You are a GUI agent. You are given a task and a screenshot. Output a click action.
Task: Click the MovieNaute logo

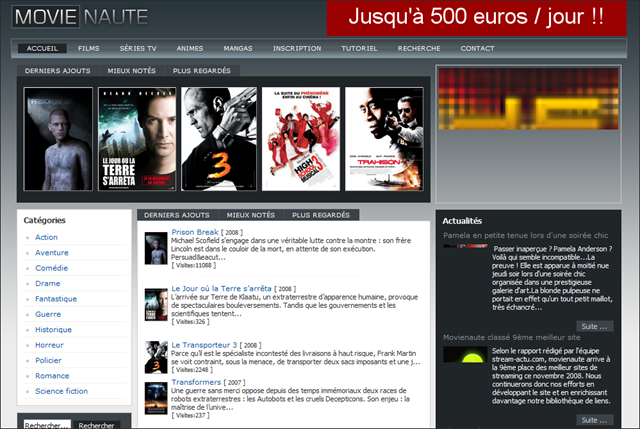click(80, 17)
